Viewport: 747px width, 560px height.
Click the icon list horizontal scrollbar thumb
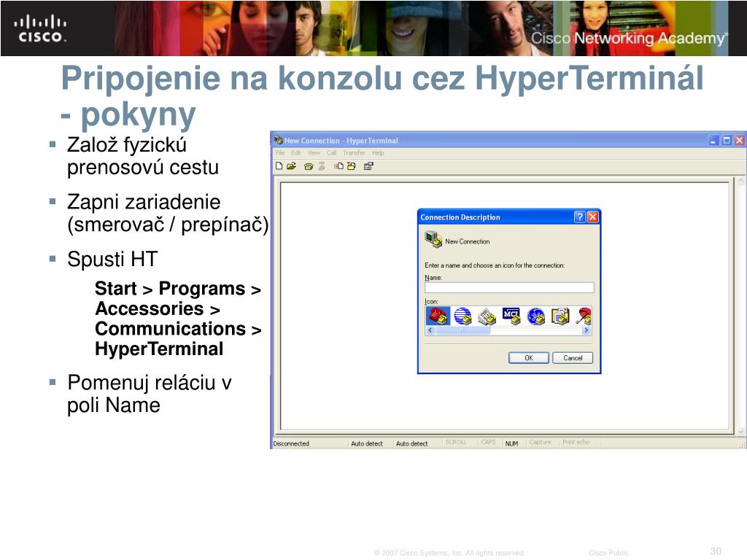[x=462, y=330]
